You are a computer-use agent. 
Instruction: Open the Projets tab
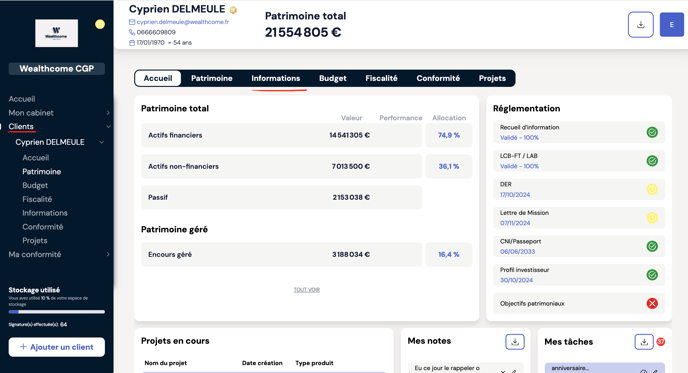(492, 78)
